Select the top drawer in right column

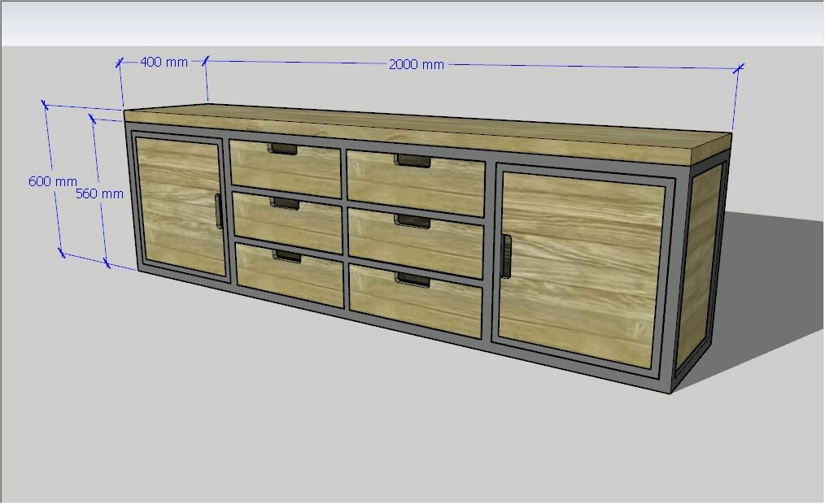coord(416,183)
